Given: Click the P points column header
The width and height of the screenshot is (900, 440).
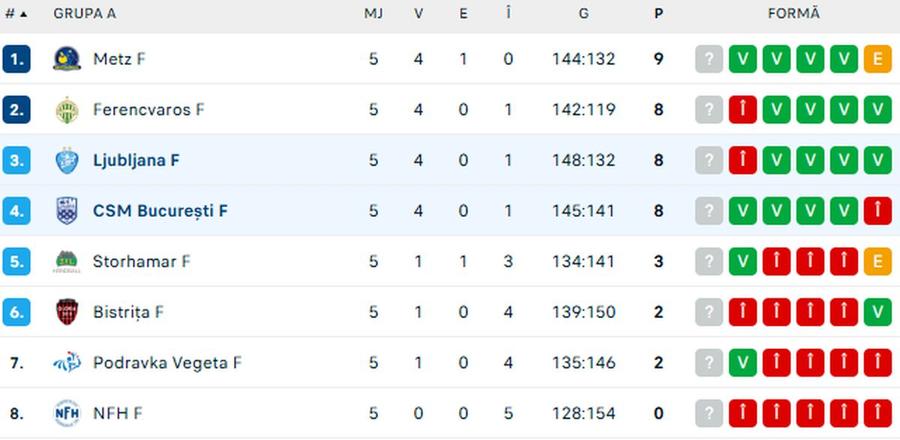Looking at the screenshot, I should (x=658, y=14).
